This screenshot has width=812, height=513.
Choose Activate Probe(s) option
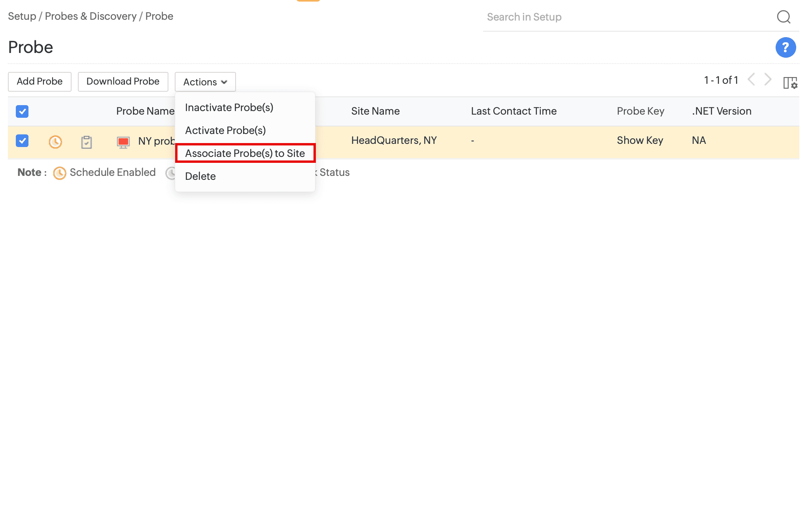pos(225,130)
